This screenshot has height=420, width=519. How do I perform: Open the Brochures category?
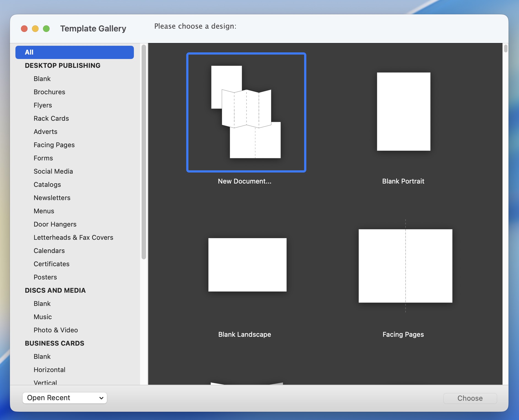(49, 92)
